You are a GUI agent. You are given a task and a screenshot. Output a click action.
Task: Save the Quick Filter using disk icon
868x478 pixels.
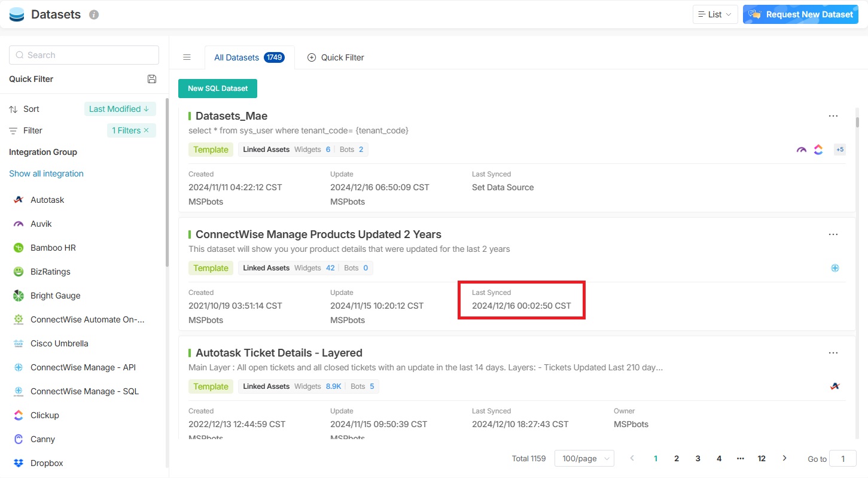[x=152, y=79]
